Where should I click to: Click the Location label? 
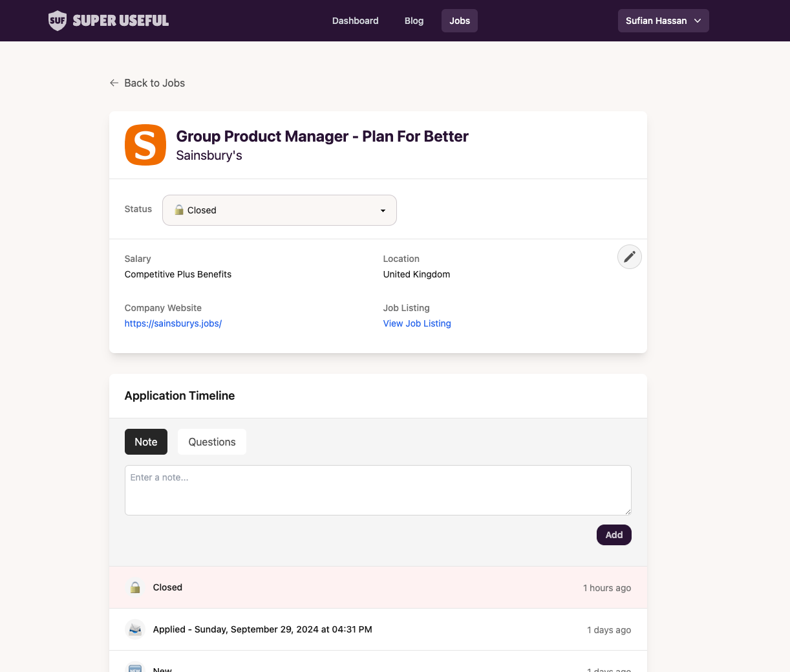[x=401, y=259]
